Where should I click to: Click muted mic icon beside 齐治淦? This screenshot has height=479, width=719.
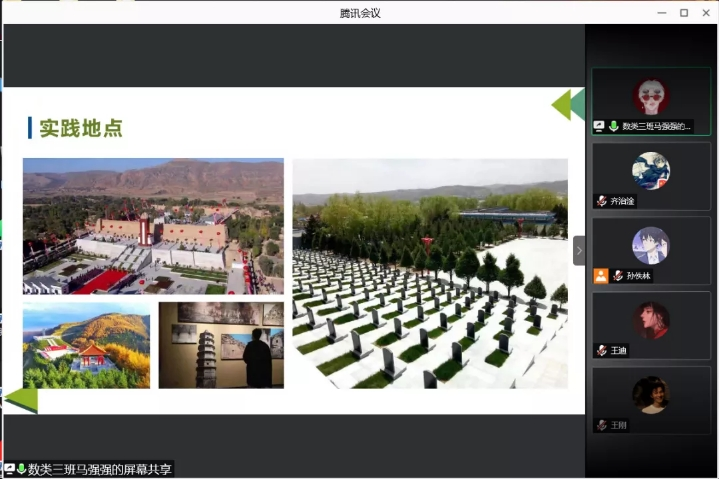pyautogui.click(x=601, y=200)
